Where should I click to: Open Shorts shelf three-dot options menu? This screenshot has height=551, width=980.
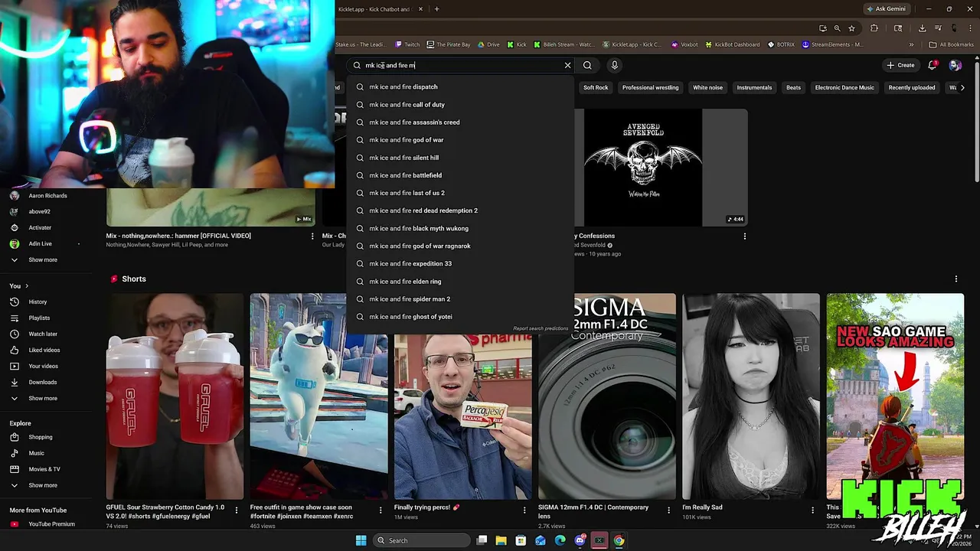(x=956, y=279)
